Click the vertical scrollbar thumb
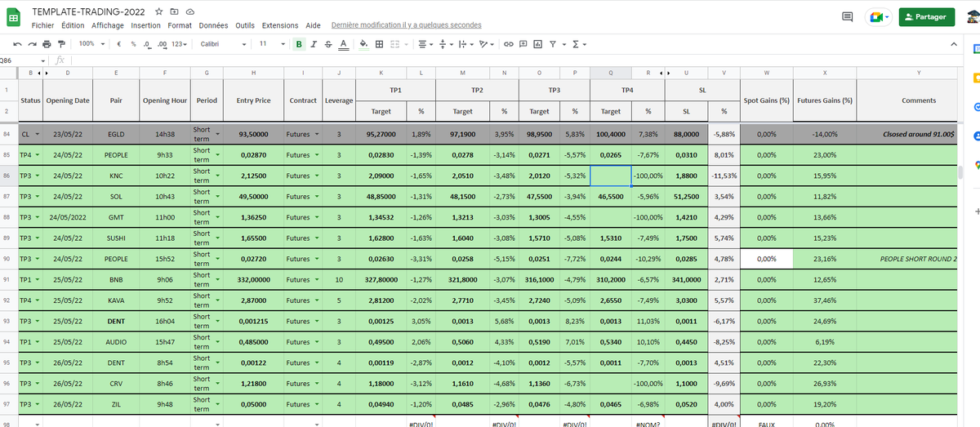 960,171
